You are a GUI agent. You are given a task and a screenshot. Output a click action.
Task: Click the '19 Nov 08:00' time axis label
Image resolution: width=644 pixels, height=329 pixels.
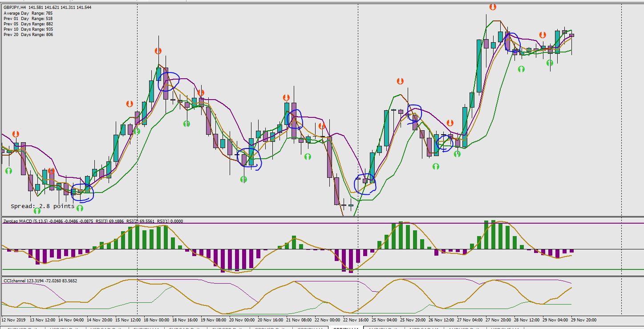click(214, 320)
